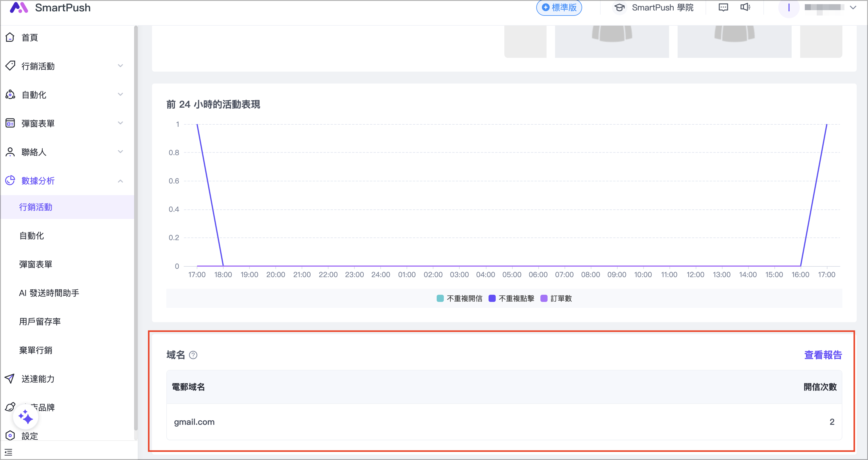Open the account dropdown arrow

[x=853, y=7]
